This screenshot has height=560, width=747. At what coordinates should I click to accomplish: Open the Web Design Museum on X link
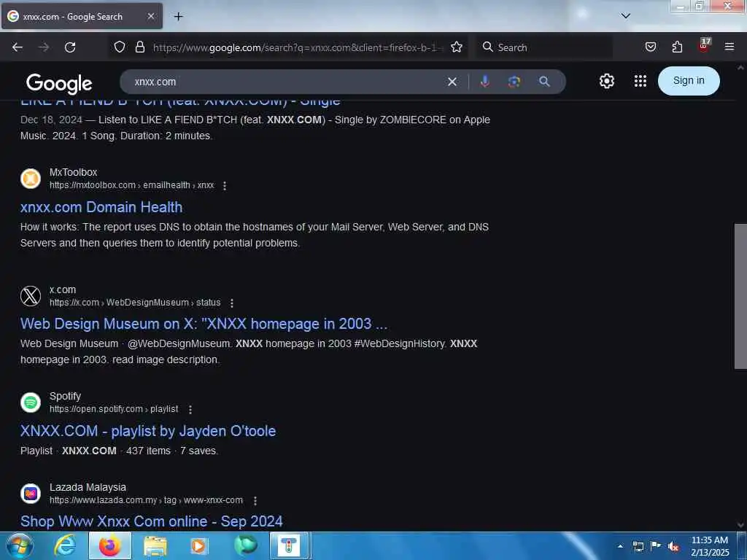[204, 324]
